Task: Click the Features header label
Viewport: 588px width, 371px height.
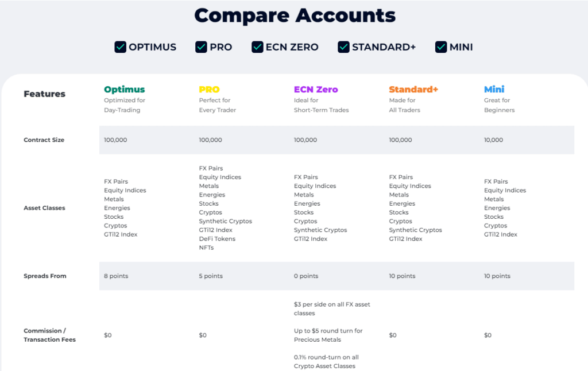Action: tap(44, 94)
